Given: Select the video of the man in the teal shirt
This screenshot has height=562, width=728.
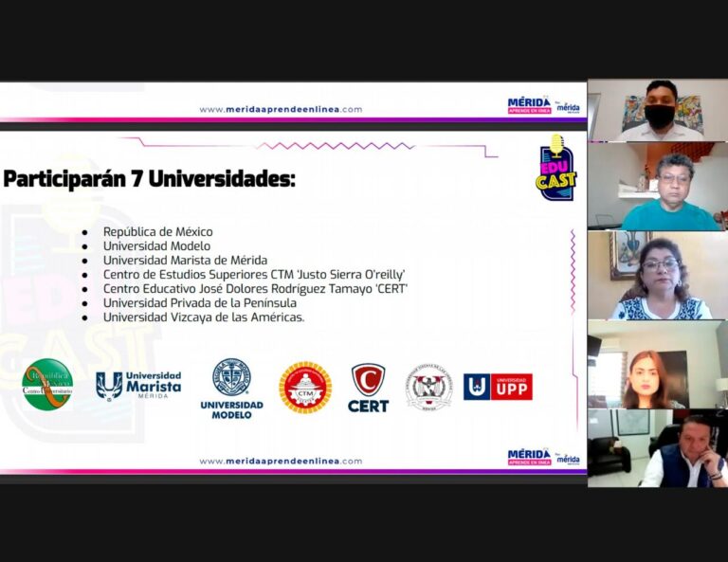Looking at the screenshot, I should pyautogui.click(x=658, y=187).
